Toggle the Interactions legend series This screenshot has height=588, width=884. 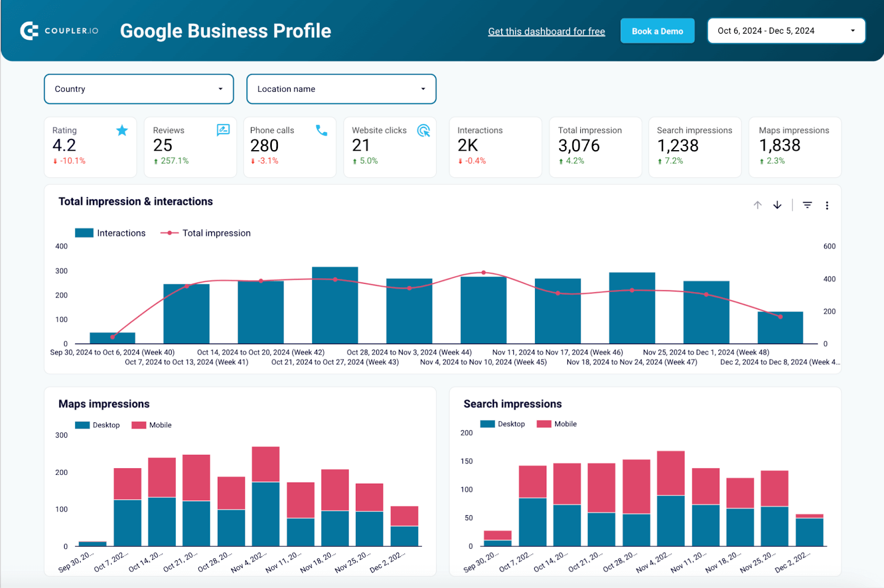[x=110, y=233]
